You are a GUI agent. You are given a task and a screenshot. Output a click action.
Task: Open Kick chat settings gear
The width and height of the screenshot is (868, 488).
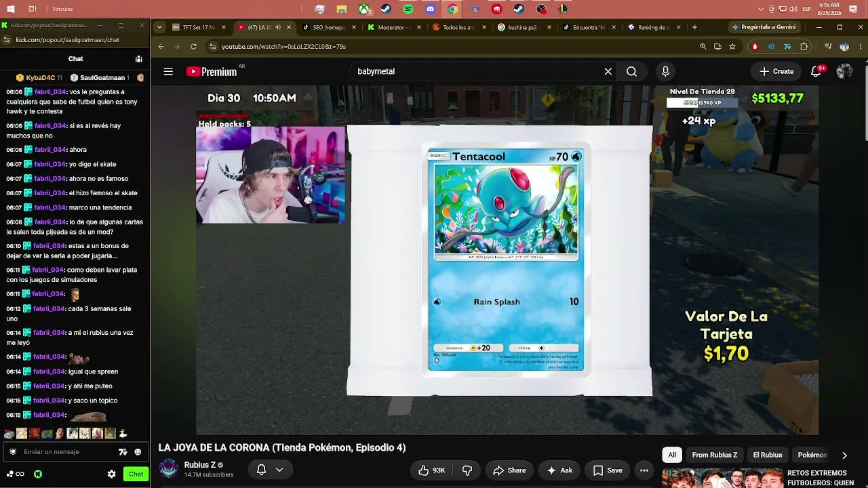click(112, 474)
